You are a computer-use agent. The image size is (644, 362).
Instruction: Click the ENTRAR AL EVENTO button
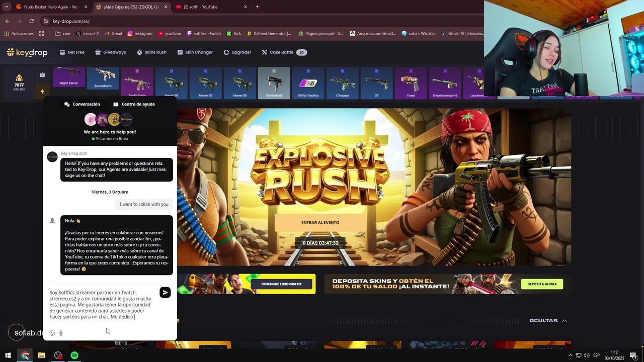(x=320, y=222)
